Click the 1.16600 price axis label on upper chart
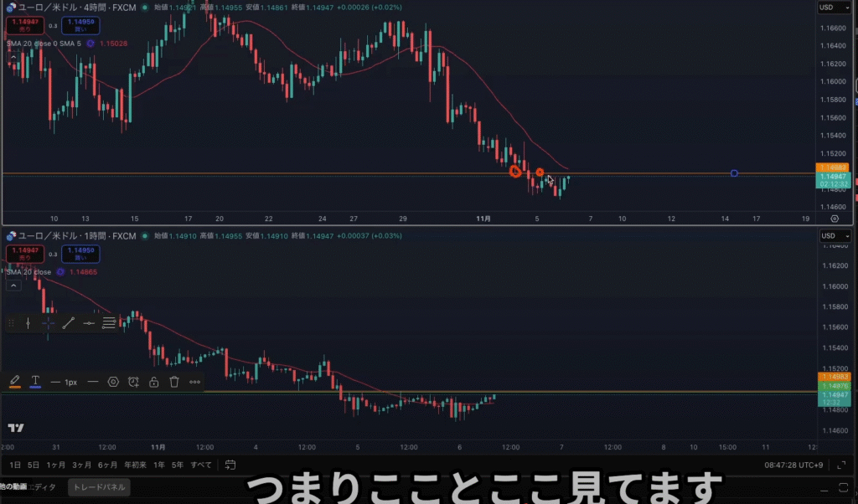858x504 pixels. tap(834, 28)
